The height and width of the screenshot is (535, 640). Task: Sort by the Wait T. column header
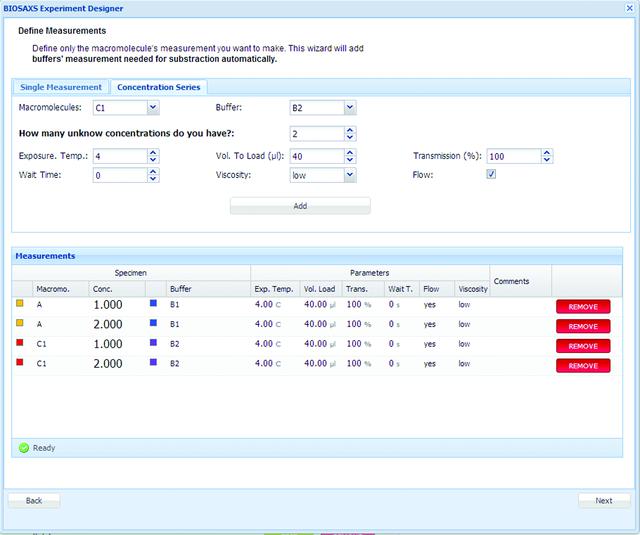tap(402, 289)
